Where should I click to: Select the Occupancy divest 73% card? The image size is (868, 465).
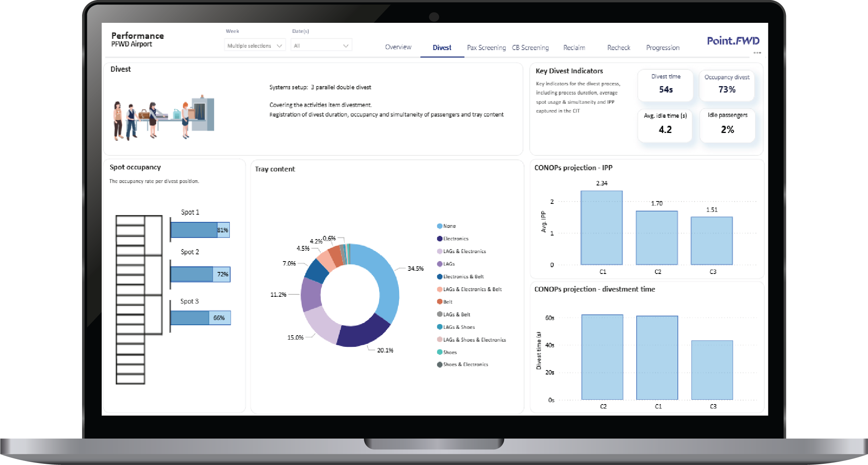727,85
